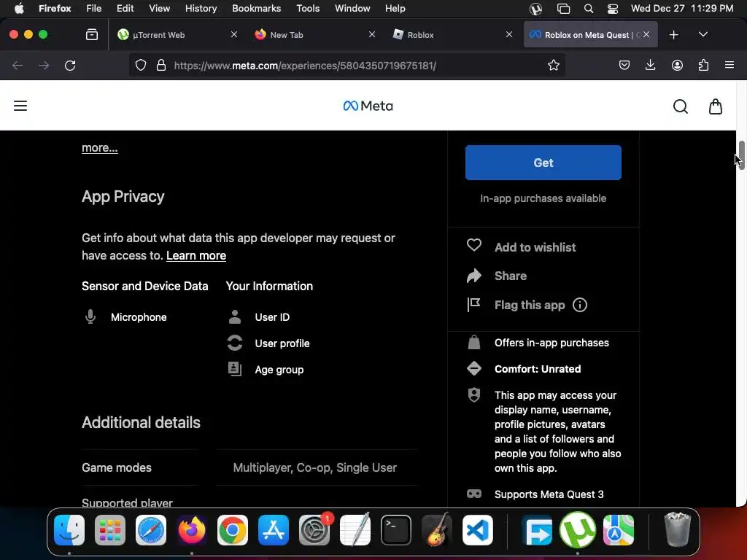Bookmark this page with the star icon
747x560 pixels.
[x=553, y=65]
